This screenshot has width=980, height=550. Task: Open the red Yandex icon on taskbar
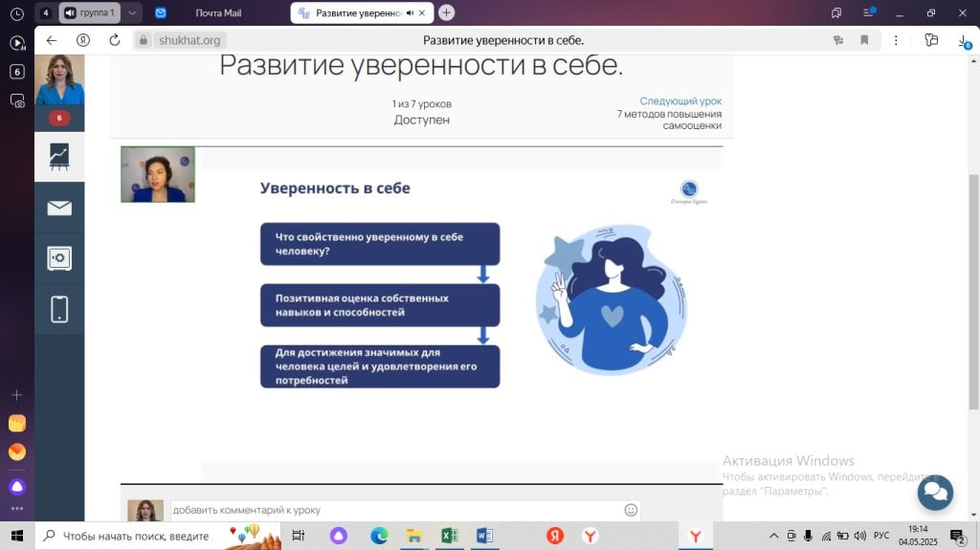pos(555,536)
